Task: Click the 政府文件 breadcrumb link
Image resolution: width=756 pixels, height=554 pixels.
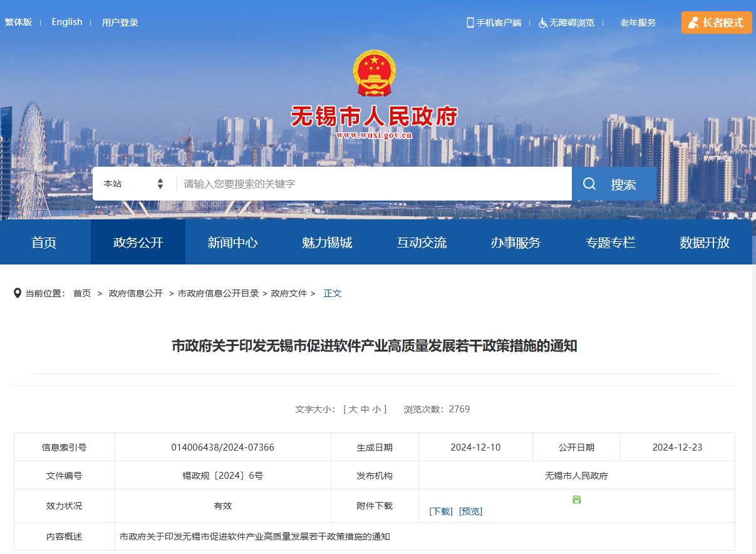Action: point(289,293)
